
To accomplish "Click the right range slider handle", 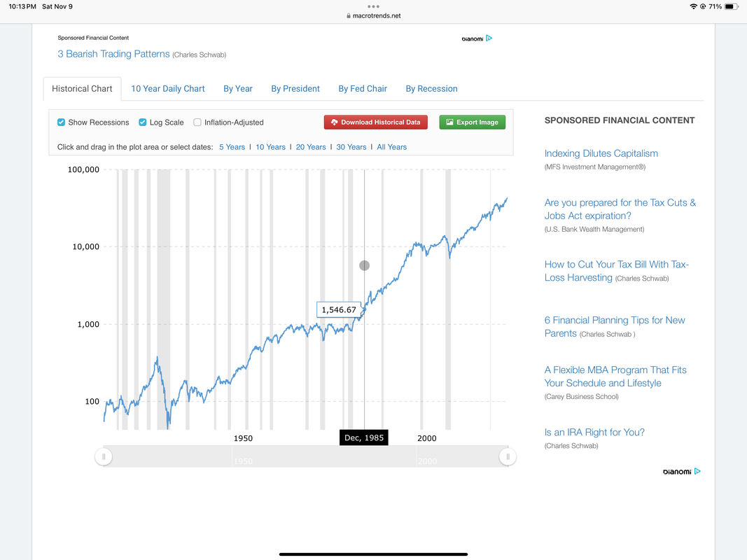I will click(508, 456).
